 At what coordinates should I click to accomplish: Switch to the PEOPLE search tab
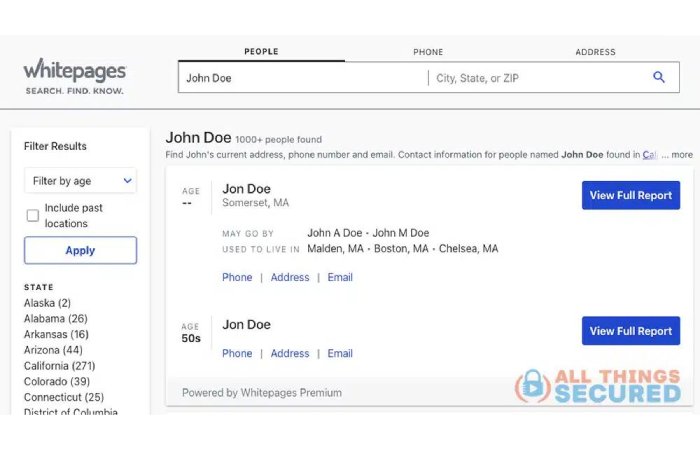[261, 52]
